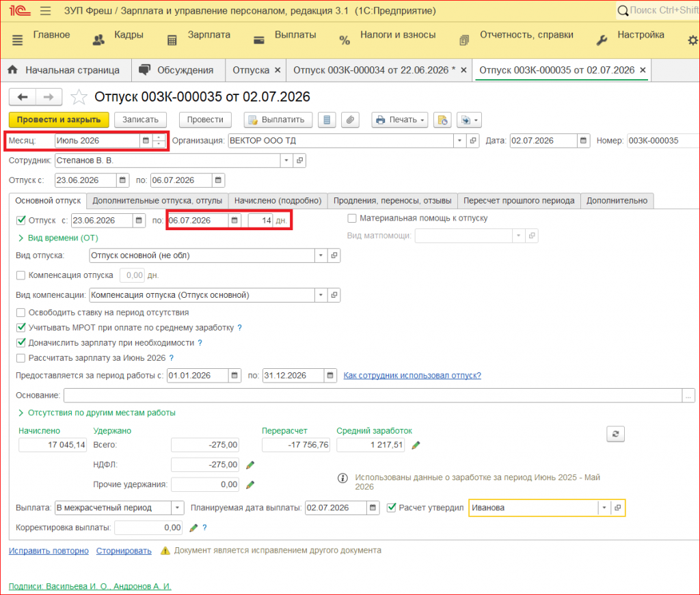Click the back navigation arrow
Screen dimensions: 700x595
(x=23, y=97)
